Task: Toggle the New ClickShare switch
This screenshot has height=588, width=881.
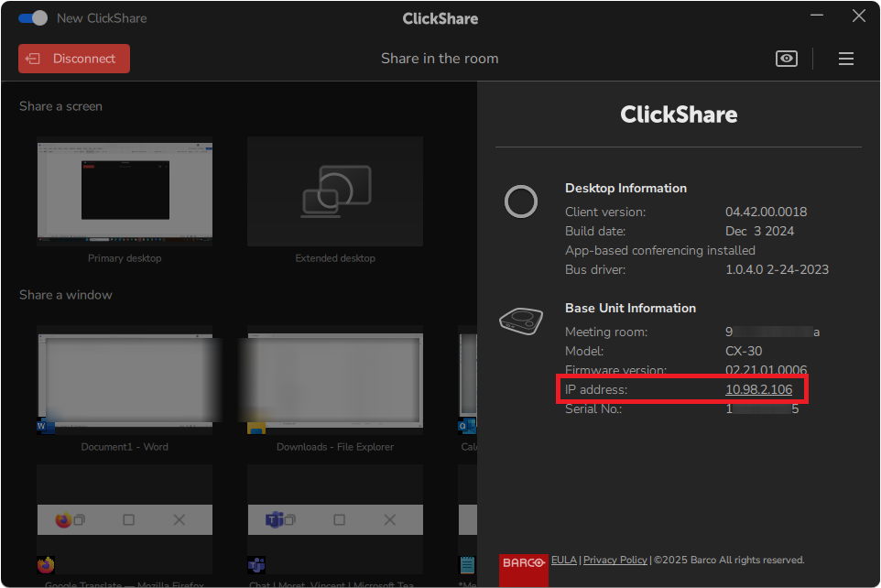Action: 33,16
